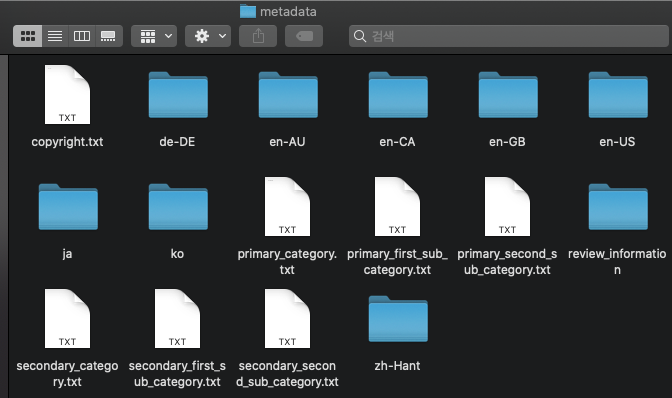The width and height of the screenshot is (672, 398).
Task: Select the en-GB folder icon
Action: tap(508, 95)
